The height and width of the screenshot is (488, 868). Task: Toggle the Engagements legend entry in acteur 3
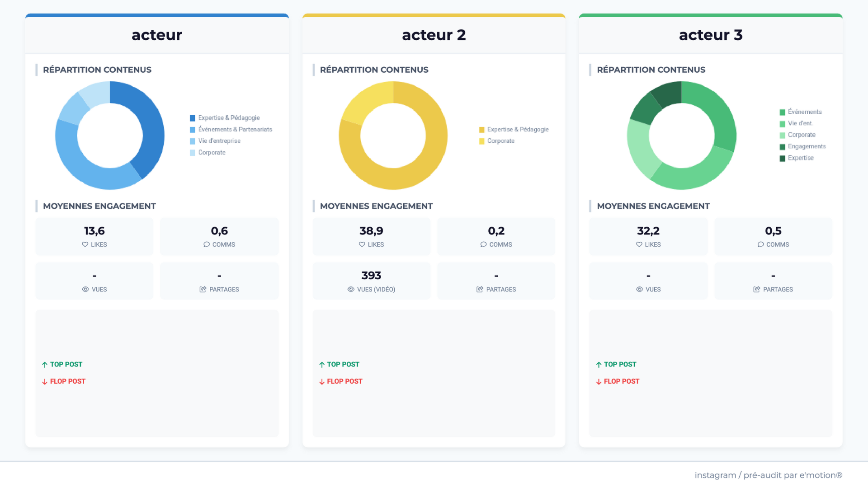point(807,146)
